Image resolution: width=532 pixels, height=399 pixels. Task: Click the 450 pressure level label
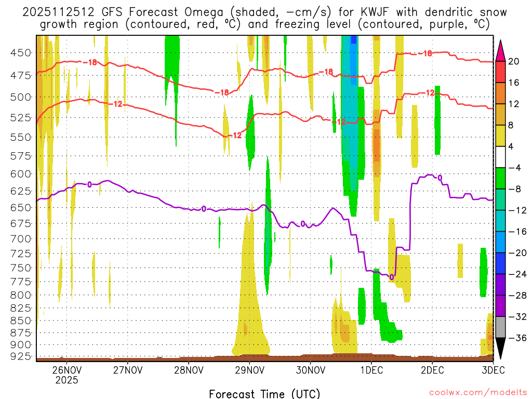[x=21, y=53]
